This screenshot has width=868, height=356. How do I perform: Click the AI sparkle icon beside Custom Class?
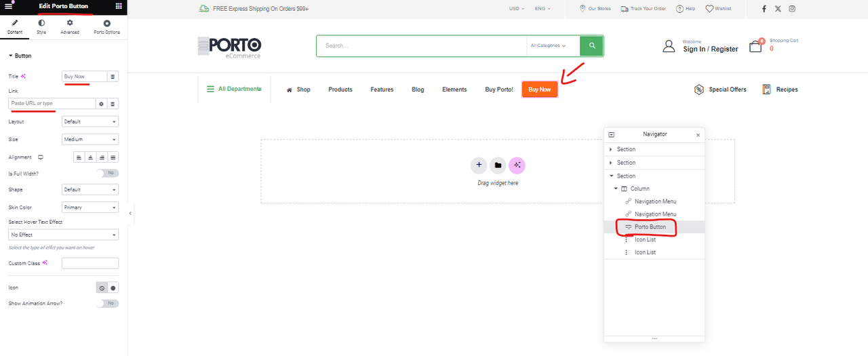(x=45, y=263)
